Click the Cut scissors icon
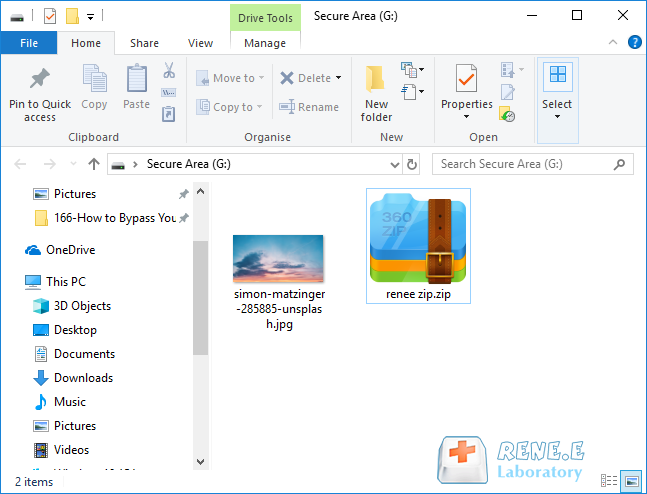Screen dimensions: 647x494 169,71
